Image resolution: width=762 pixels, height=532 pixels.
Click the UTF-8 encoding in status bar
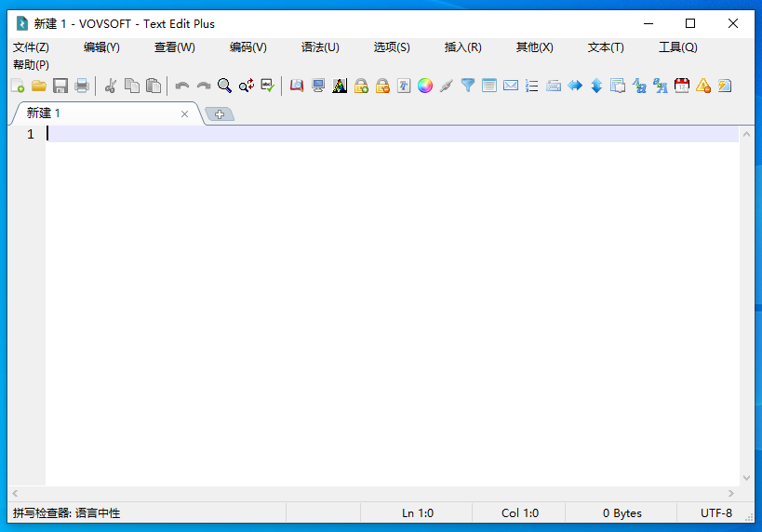715,513
